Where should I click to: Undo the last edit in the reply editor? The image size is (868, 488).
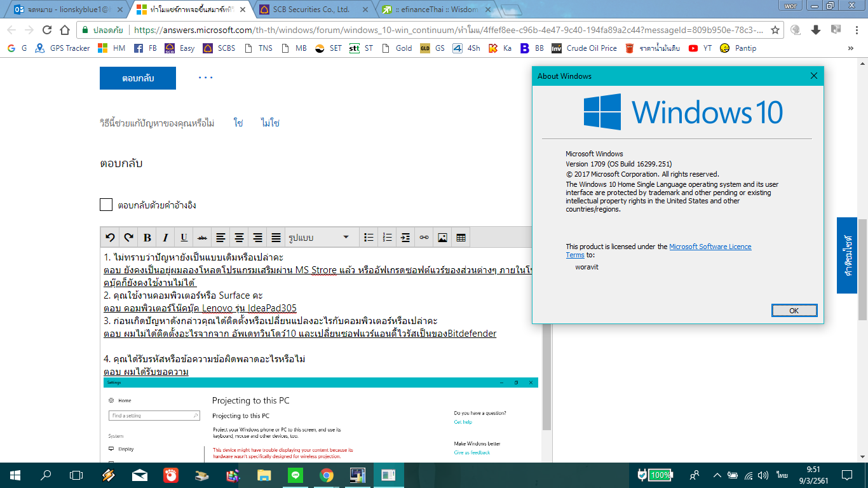(110, 238)
